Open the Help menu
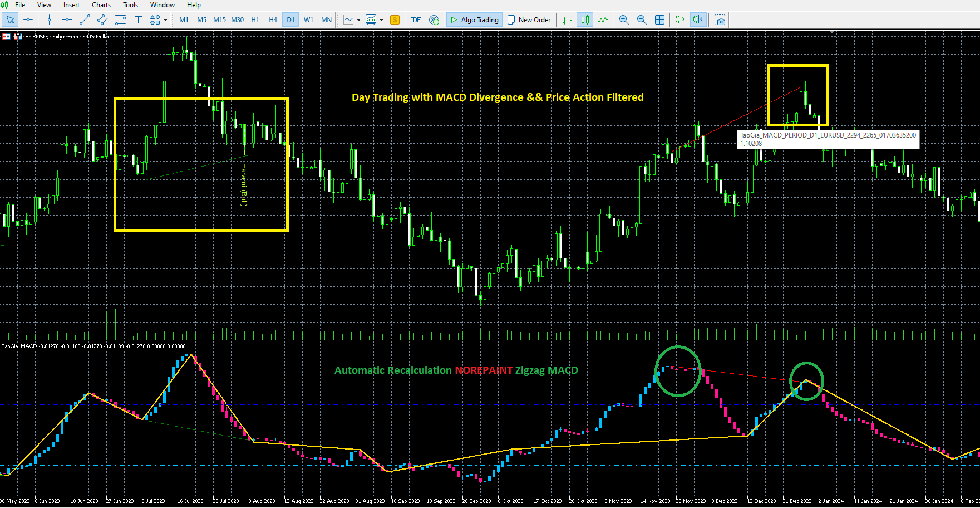 pos(194,5)
